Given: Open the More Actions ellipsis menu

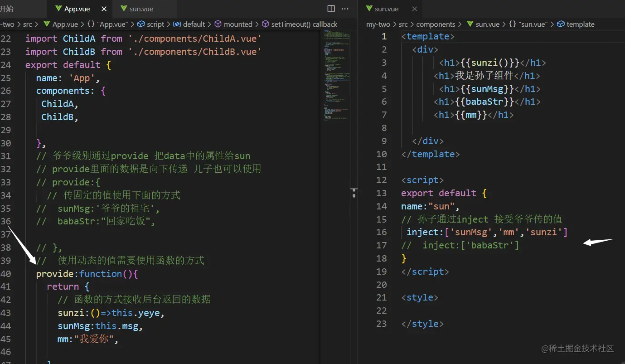Looking at the screenshot, I should point(345,9).
